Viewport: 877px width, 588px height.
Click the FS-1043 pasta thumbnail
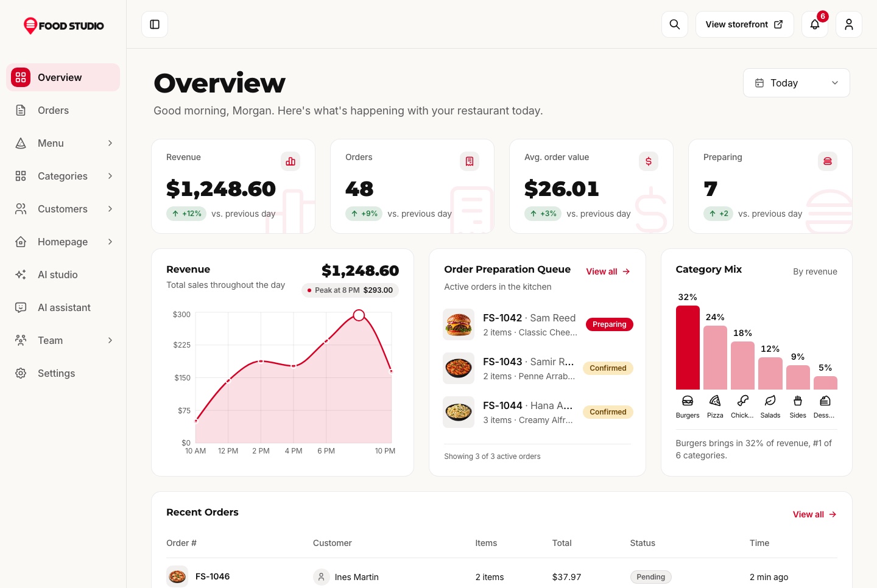tap(459, 368)
